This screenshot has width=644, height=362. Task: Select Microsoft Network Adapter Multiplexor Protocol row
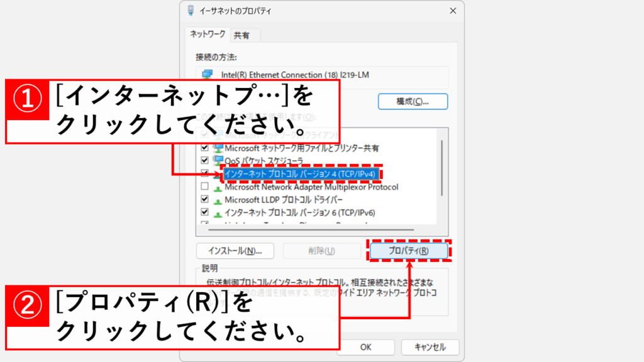pos(311,187)
